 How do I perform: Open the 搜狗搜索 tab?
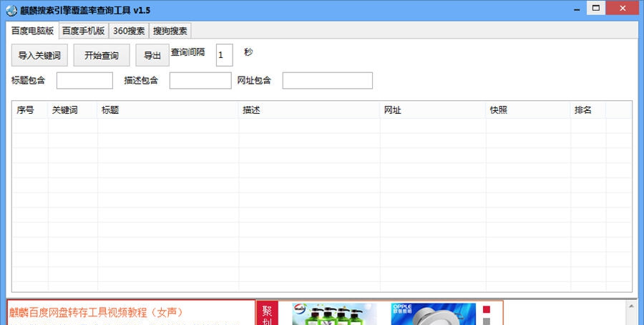(170, 31)
